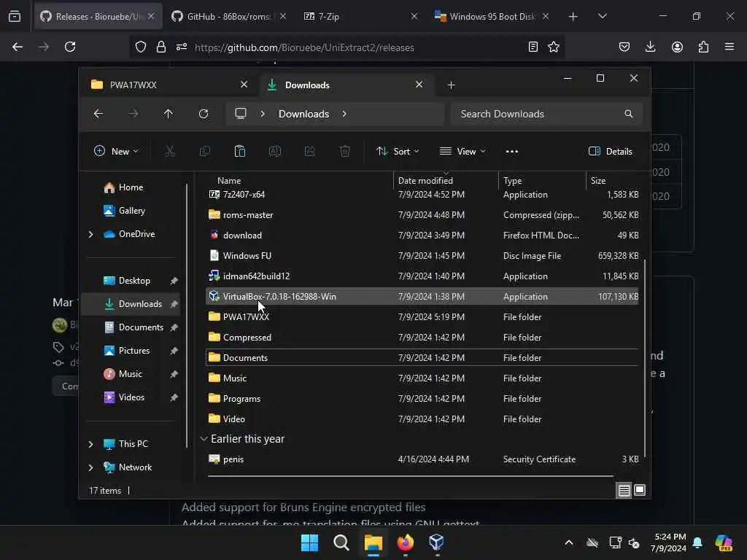Add a new Explorer tab

point(451,85)
